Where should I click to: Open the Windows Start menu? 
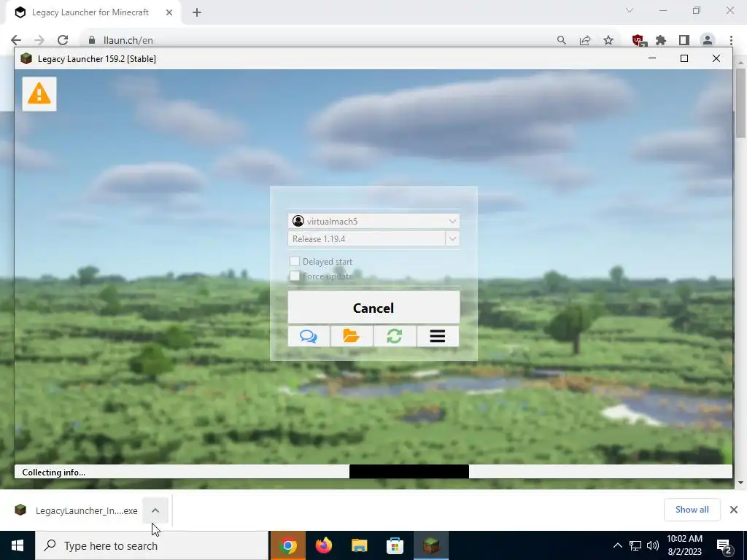point(18,545)
